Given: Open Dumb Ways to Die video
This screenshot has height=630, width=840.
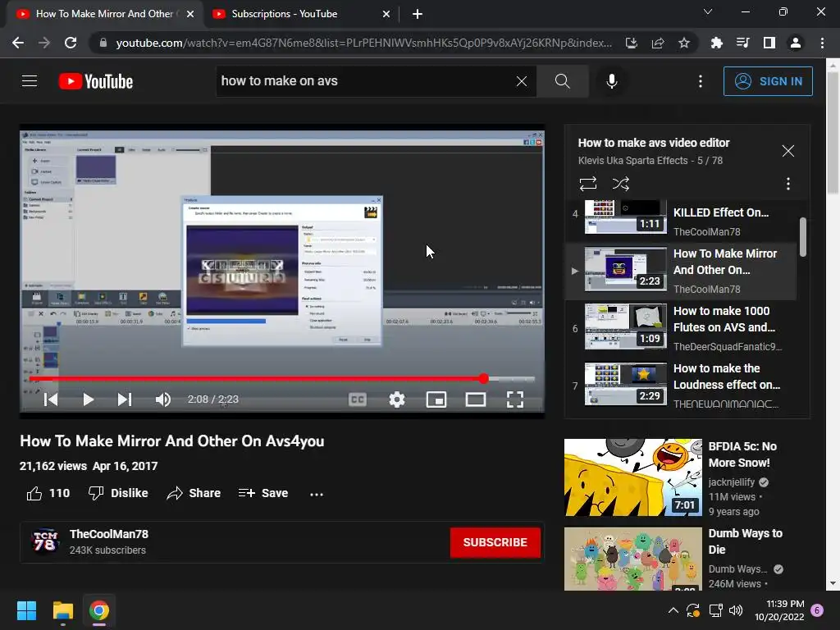Looking at the screenshot, I should [745, 541].
